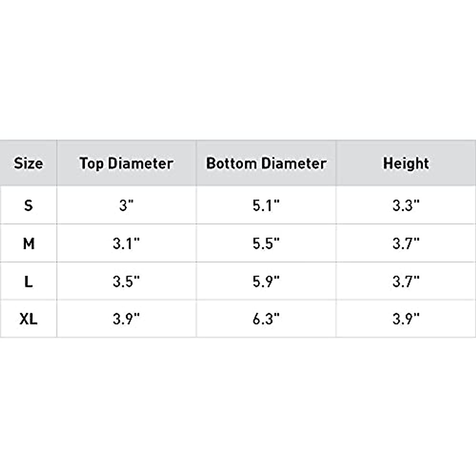Click the height value for size L

pyautogui.click(x=406, y=281)
